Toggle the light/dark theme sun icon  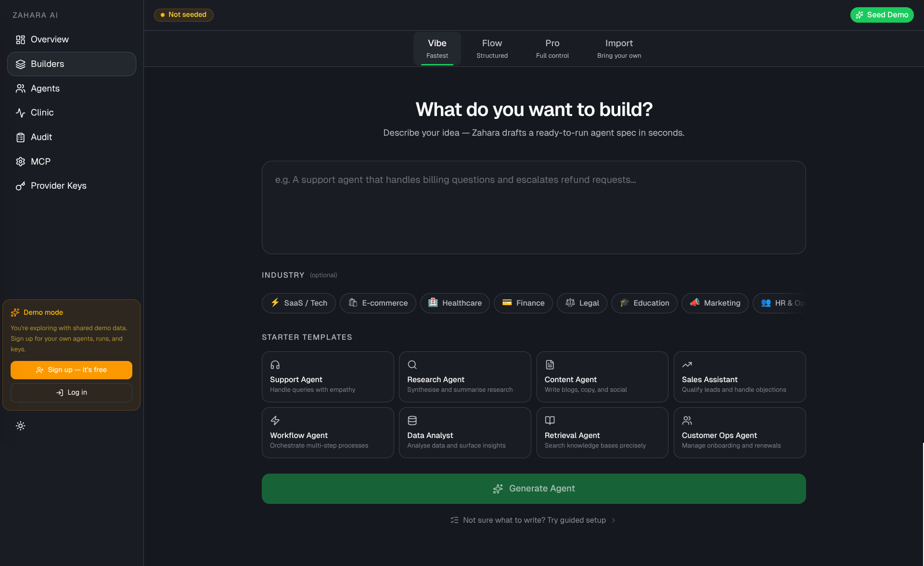20,425
